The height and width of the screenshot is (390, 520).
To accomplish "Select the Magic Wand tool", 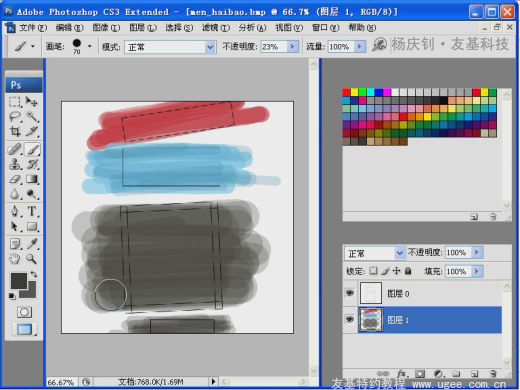I will [x=32, y=117].
